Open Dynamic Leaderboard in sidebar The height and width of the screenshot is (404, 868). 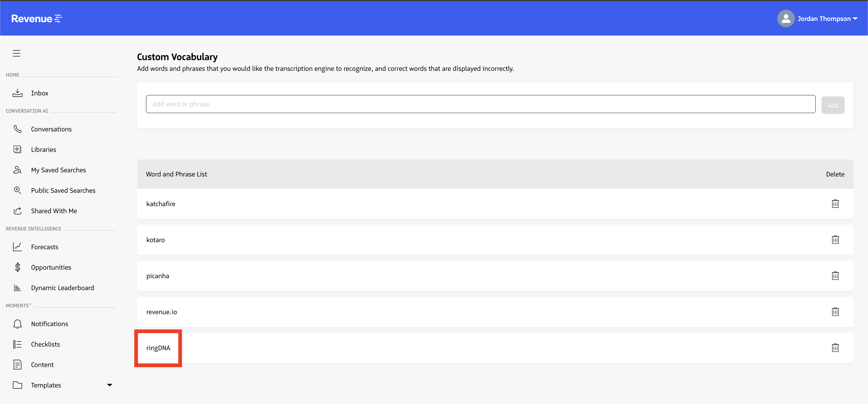62,288
